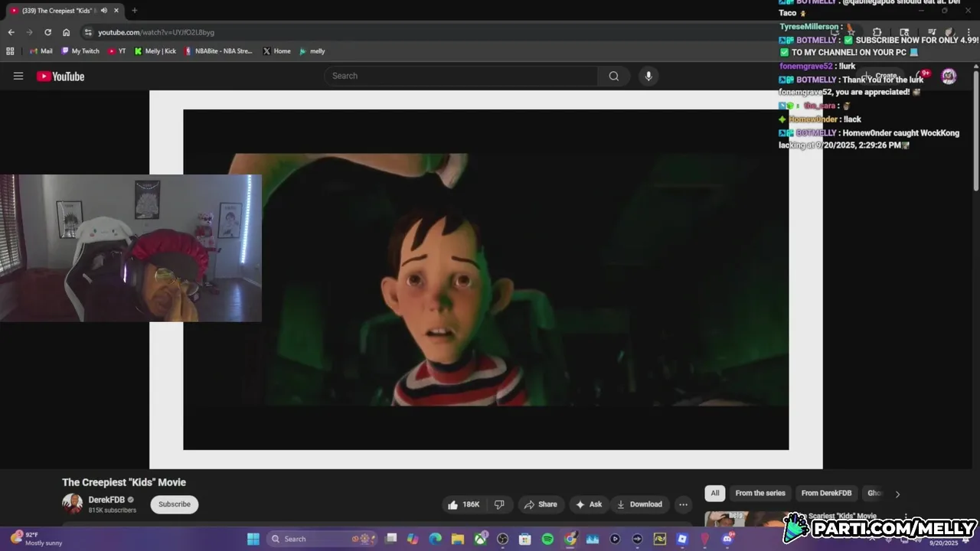The width and height of the screenshot is (980, 551).
Task: Open Melly | Kick bookmark
Action: click(155, 51)
